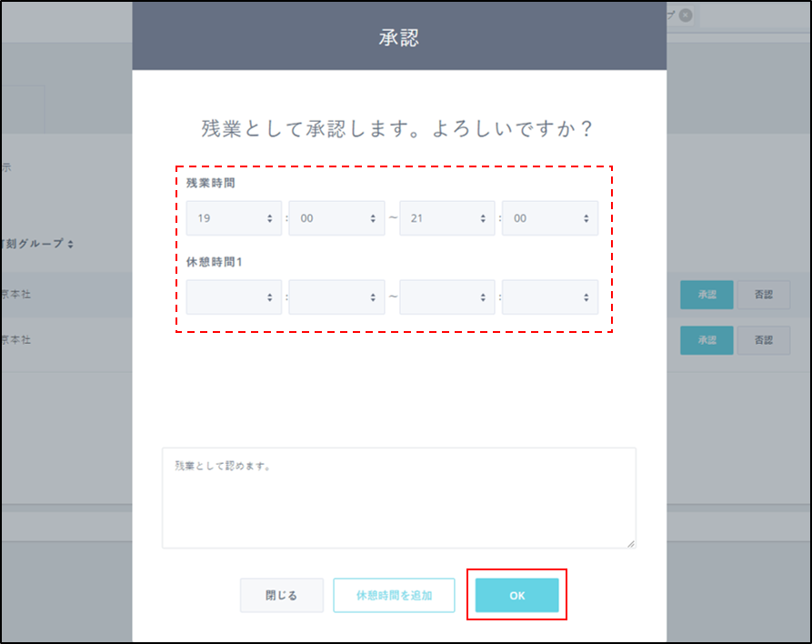This screenshot has height=644, width=812.
Task: Expand the 休憩時間1 end hour dropdown
Action: tap(446, 297)
